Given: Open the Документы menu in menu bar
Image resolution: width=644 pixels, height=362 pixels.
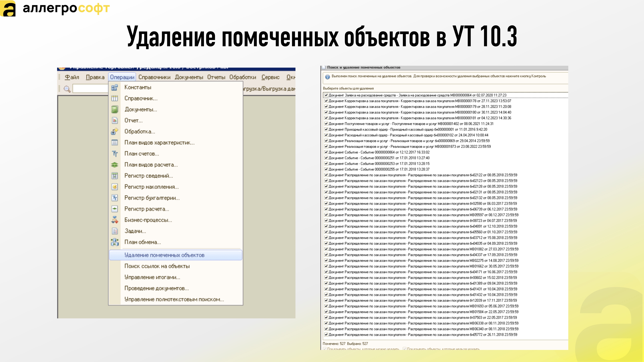Looking at the screenshot, I should [189, 77].
